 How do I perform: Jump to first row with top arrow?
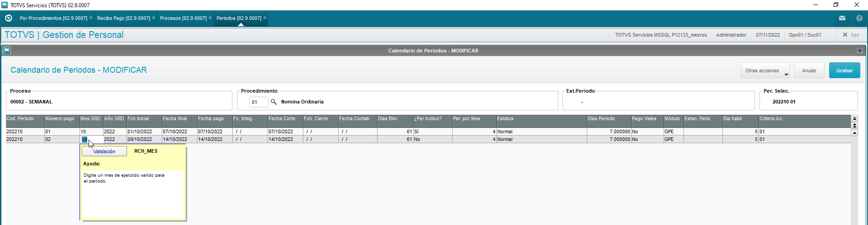tap(854, 118)
